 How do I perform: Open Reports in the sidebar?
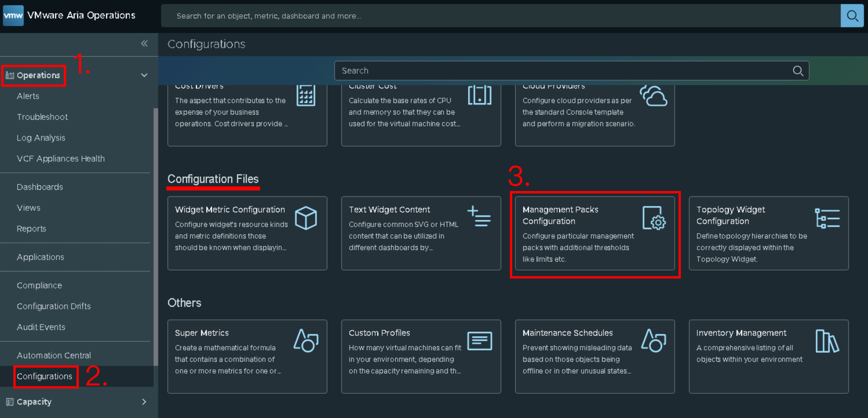point(31,228)
